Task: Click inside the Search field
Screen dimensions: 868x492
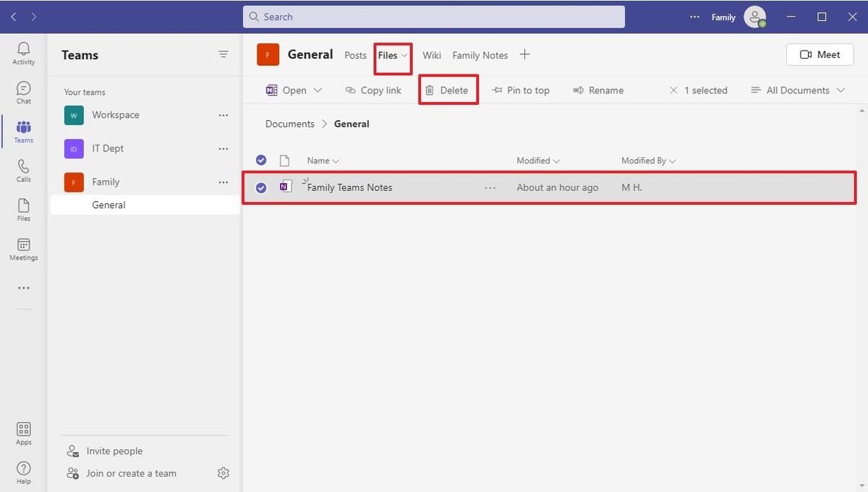Action: pos(434,16)
